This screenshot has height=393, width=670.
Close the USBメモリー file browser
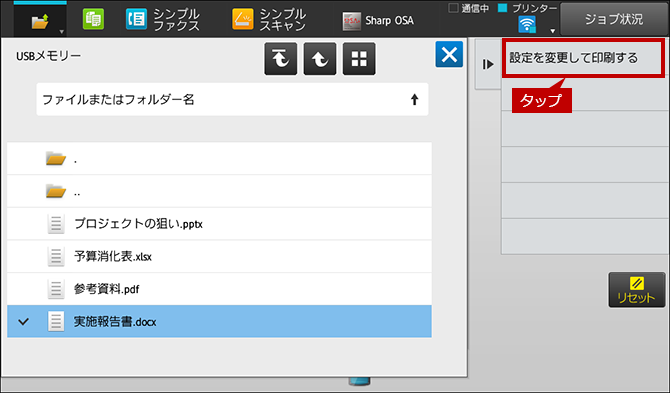coord(449,54)
